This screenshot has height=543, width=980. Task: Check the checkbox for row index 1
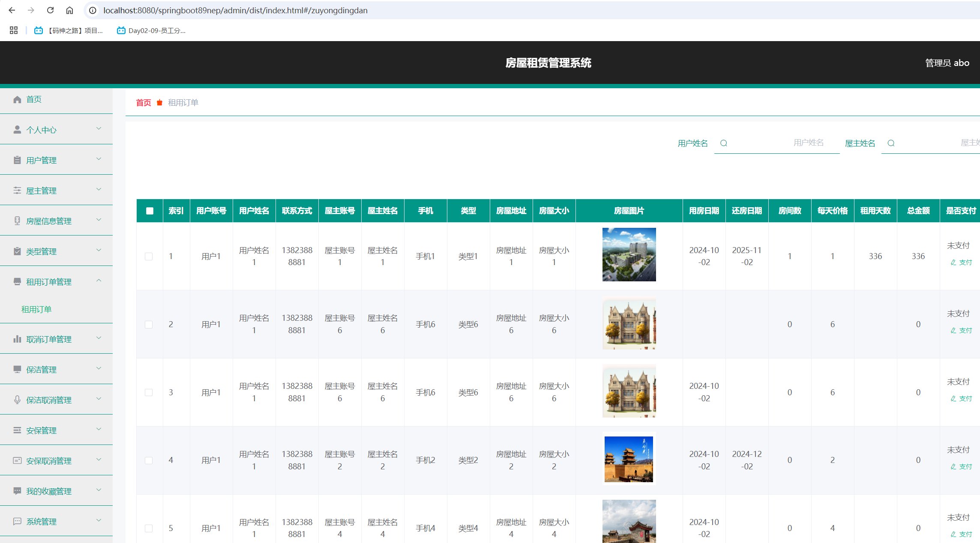click(149, 257)
